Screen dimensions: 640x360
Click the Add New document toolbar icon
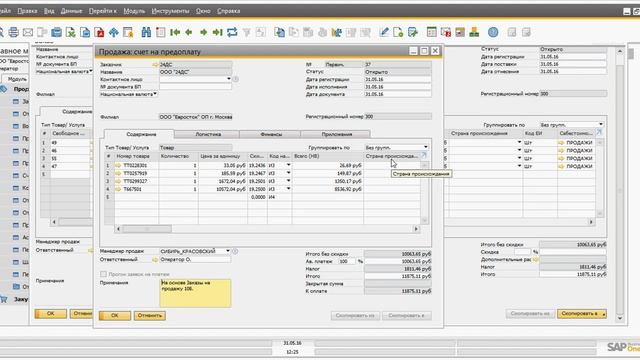tap(398, 32)
